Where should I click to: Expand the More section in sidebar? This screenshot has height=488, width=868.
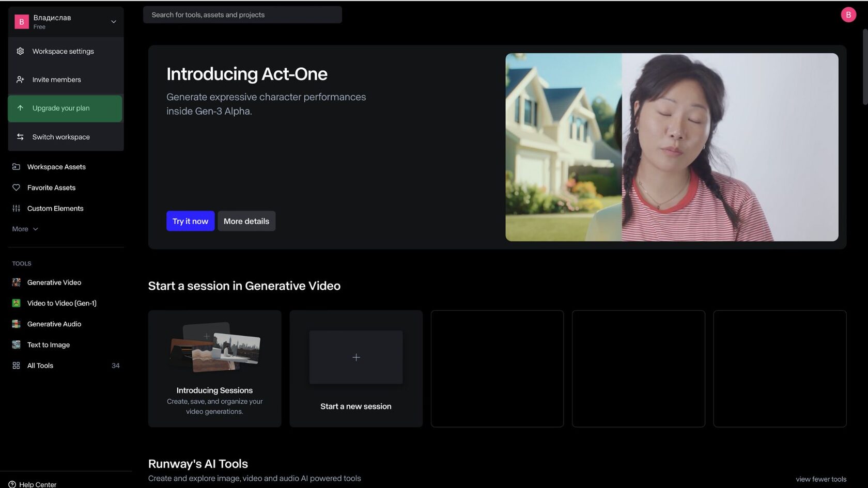25,229
